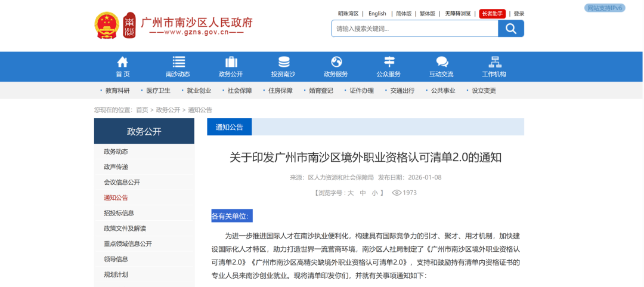Set font size to 中

363,193
